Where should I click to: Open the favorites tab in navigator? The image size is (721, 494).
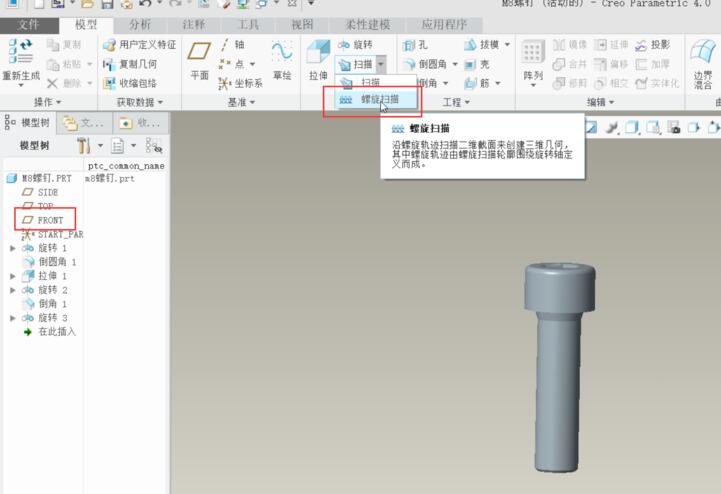(140, 123)
